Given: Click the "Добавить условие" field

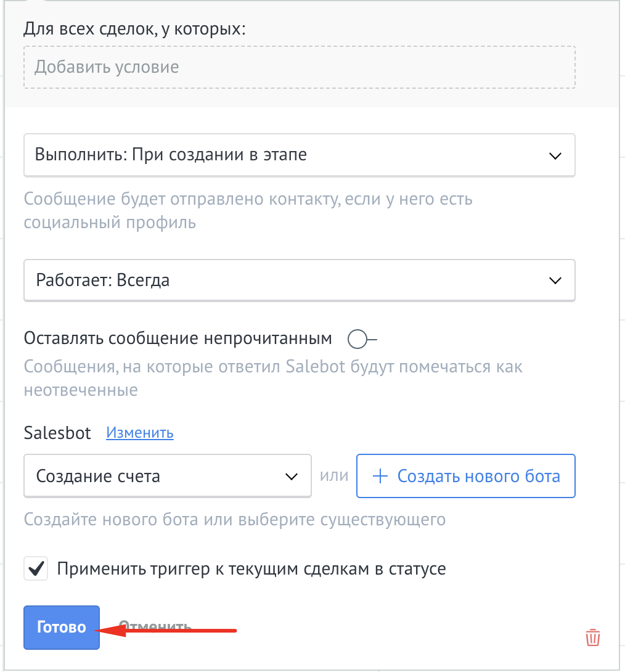Looking at the screenshot, I should pyautogui.click(x=299, y=67).
